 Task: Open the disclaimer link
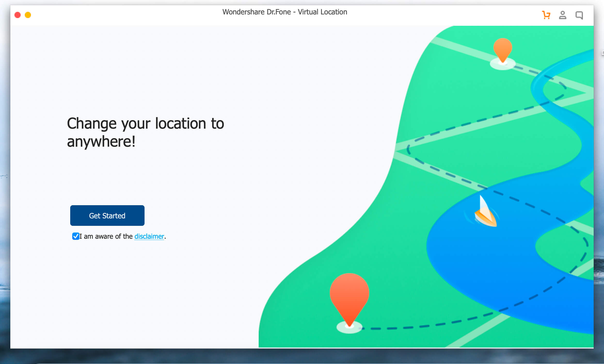click(x=149, y=236)
